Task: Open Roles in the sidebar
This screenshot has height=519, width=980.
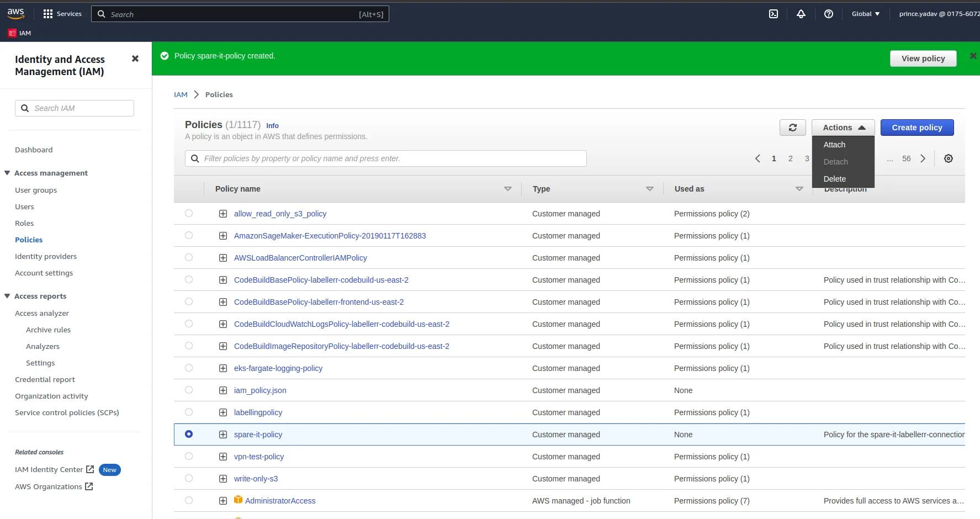Action: coord(24,223)
